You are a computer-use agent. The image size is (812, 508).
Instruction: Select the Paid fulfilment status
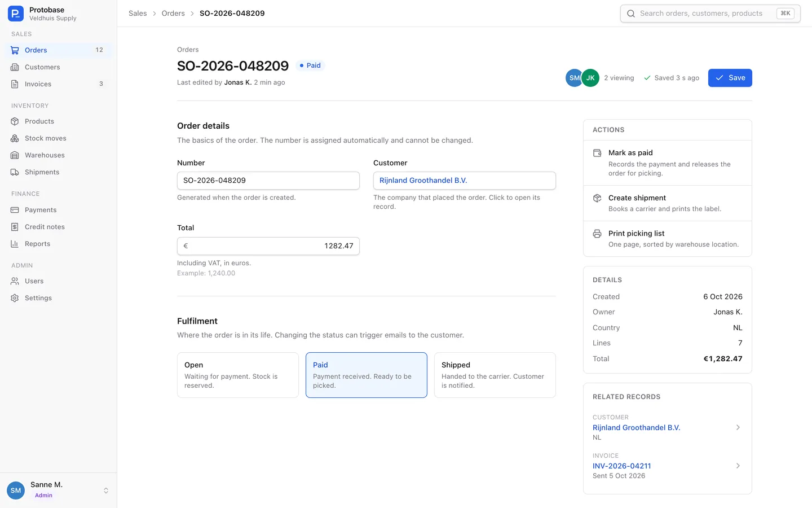pyautogui.click(x=367, y=375)
